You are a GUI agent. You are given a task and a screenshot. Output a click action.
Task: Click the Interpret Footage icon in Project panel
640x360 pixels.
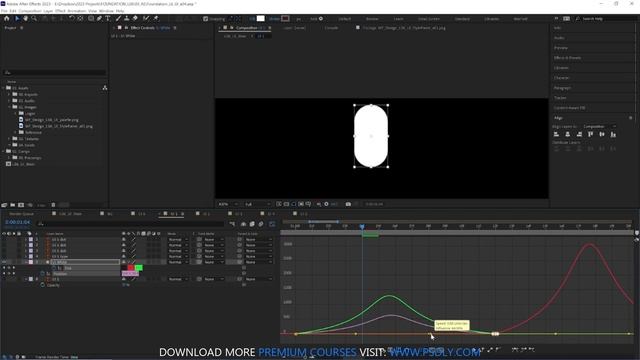4,205
